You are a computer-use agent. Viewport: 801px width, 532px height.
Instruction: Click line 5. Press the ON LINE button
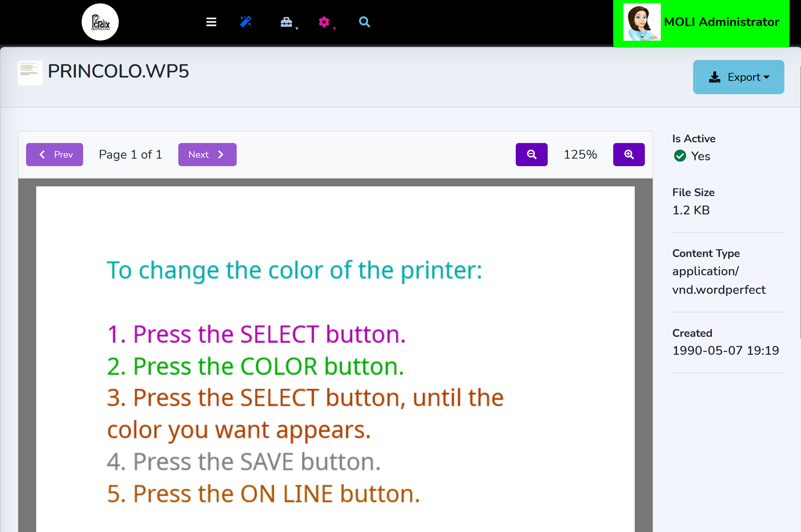(263, 494)
